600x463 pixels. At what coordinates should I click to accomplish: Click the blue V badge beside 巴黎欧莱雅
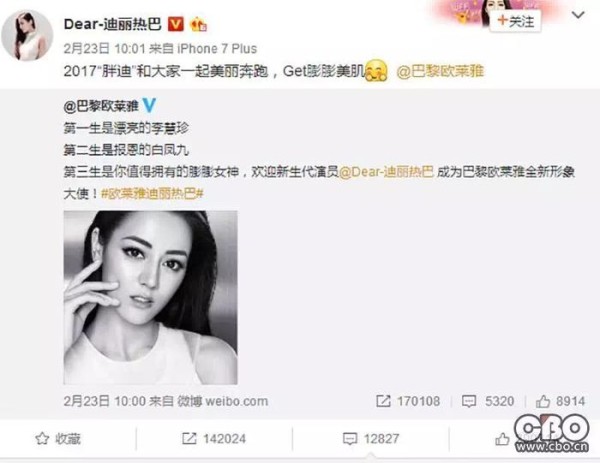(149, 105)
